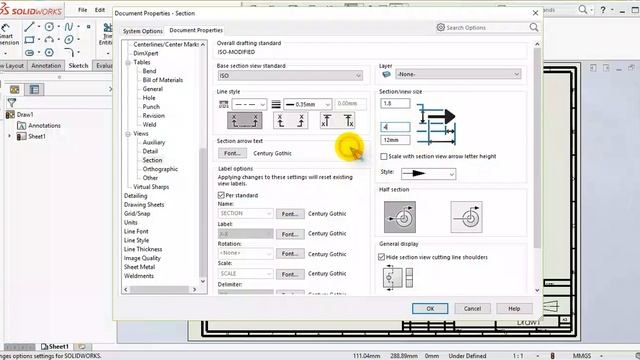
Task: Open the PropertyManager tab icon
Action: click(35, 89)
